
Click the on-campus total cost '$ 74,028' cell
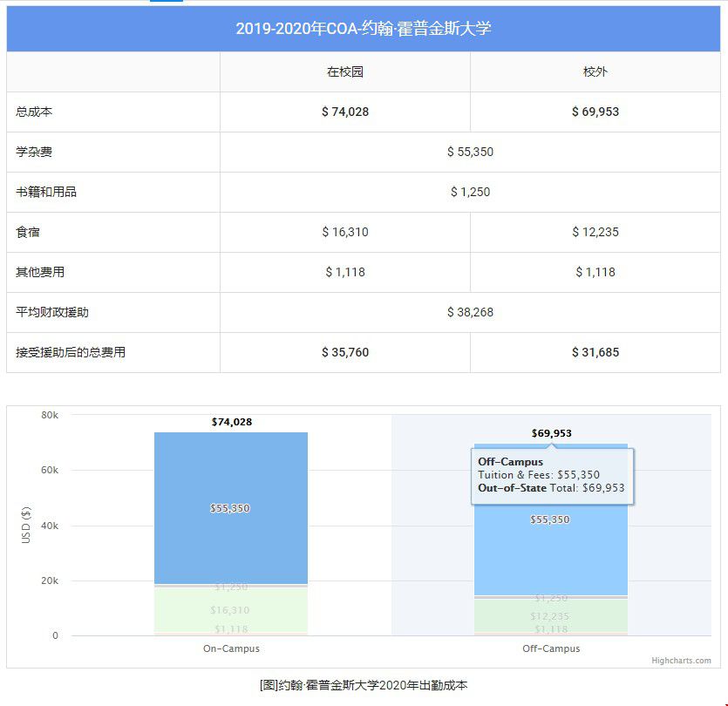(x=345, y=112)
